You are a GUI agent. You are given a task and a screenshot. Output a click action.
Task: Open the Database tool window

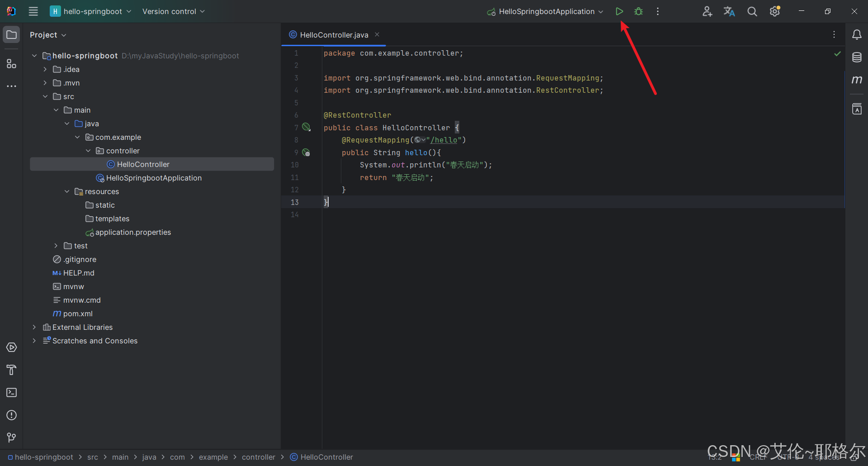click(x=857, y=57)
